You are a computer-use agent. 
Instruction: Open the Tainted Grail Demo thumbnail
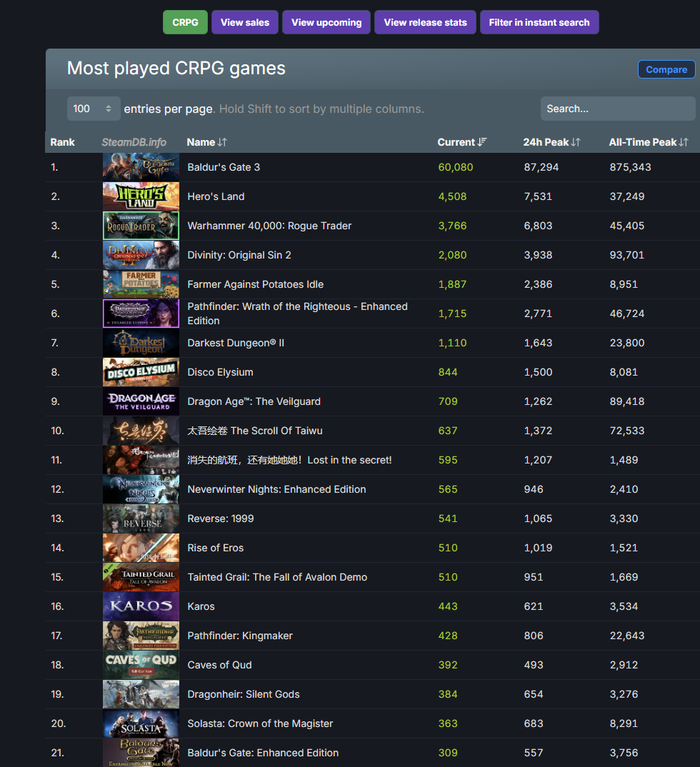coord(141,577)
